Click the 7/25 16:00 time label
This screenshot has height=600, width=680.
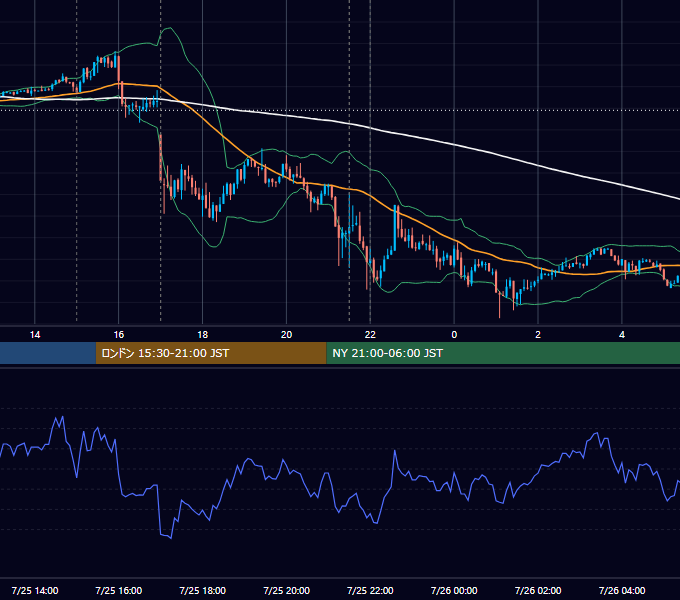118,590
